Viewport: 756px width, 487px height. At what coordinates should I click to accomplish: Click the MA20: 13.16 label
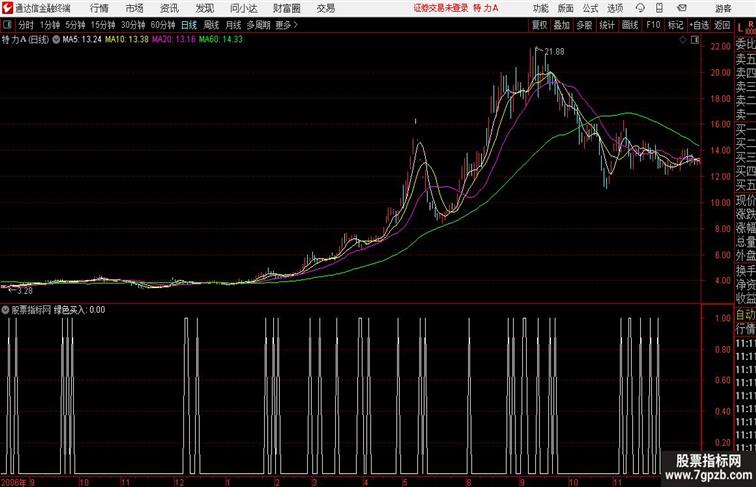[174, 40]
